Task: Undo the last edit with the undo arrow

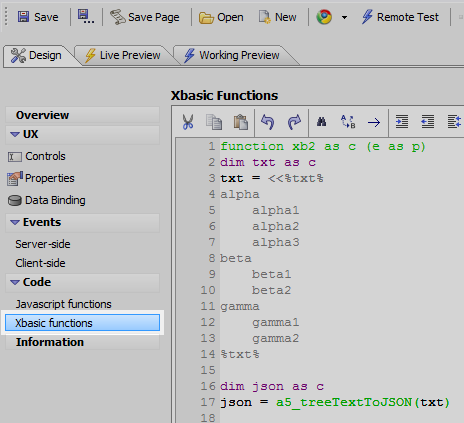Action: [x=267, y=122]
